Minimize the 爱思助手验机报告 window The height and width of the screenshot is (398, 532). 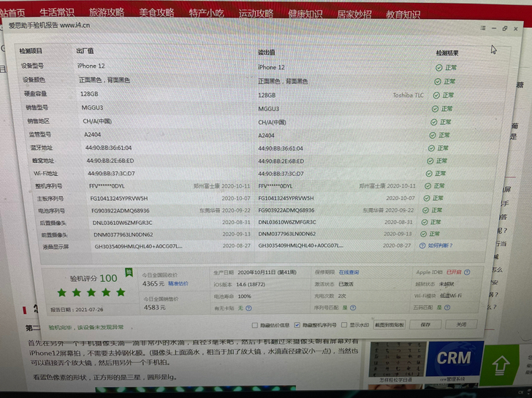[x=494, y=28]
